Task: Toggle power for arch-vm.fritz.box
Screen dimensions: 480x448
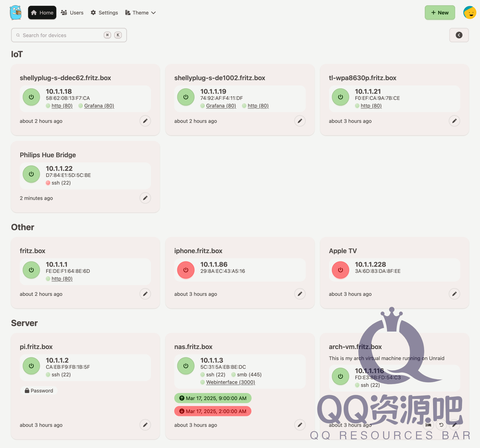Action: 340,376
